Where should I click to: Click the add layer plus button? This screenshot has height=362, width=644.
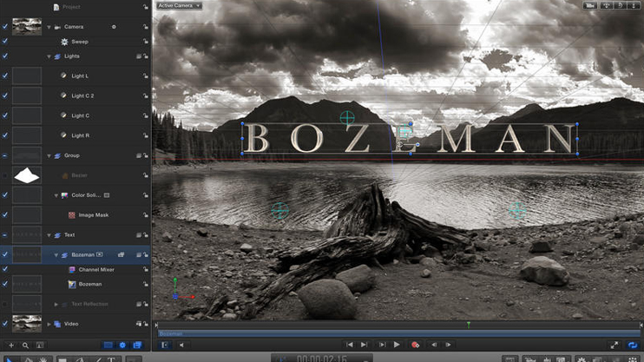pyautogui.click(x=10, y=346)
